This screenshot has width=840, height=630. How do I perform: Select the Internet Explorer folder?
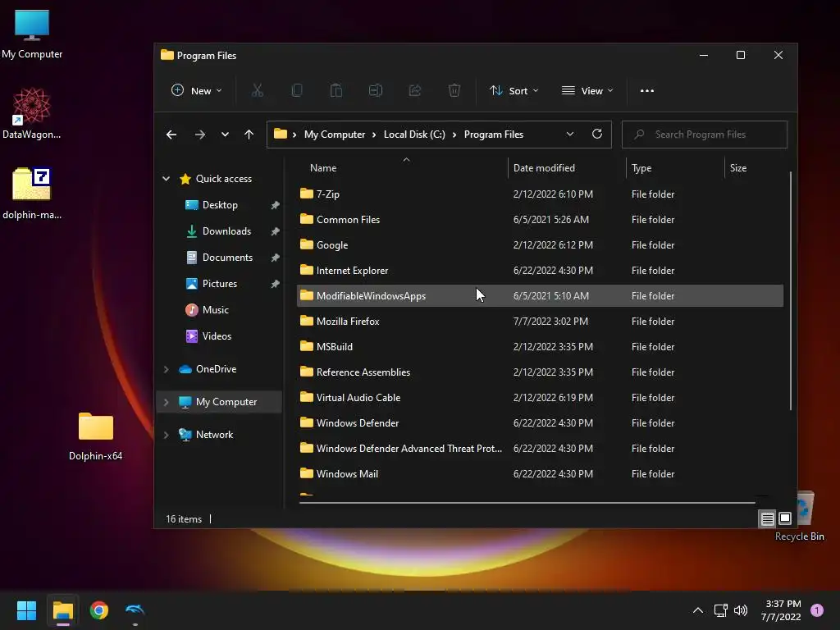click(540, 271)
